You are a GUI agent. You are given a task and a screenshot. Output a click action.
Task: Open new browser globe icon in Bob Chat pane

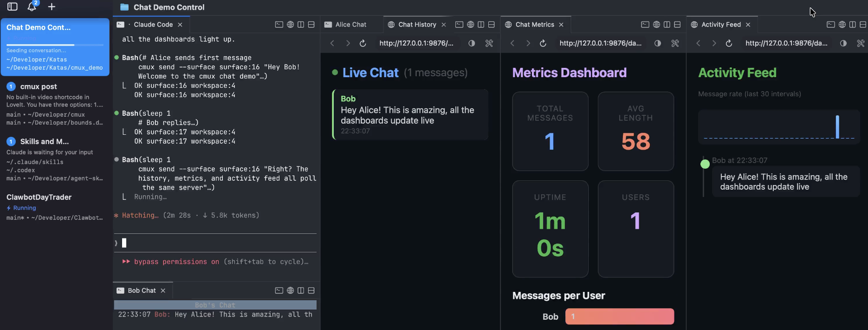pyautogui.click(x=290, y=290)
